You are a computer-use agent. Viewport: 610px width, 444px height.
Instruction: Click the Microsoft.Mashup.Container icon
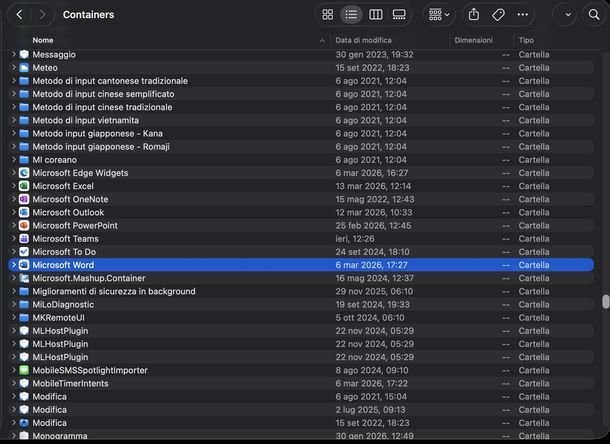tap(24, 278)
